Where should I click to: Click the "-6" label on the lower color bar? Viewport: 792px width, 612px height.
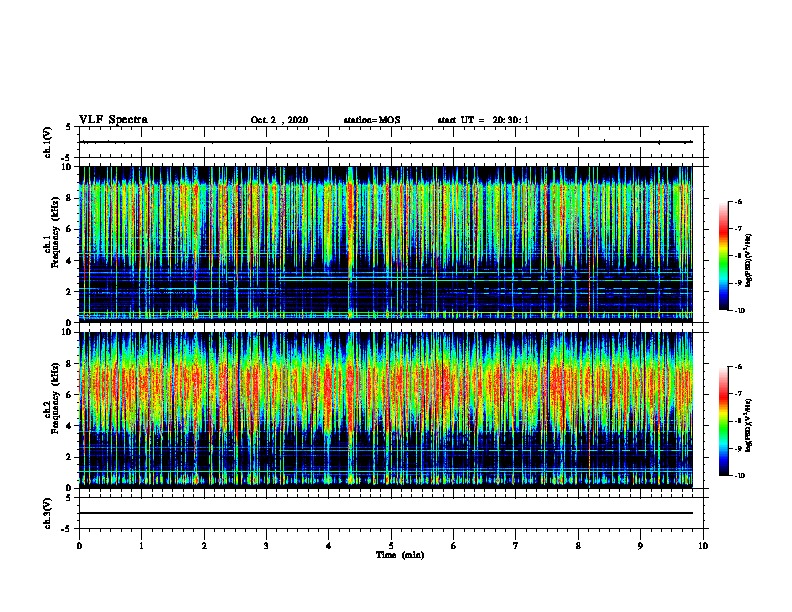pyautogui.click(x=738, y=367)
